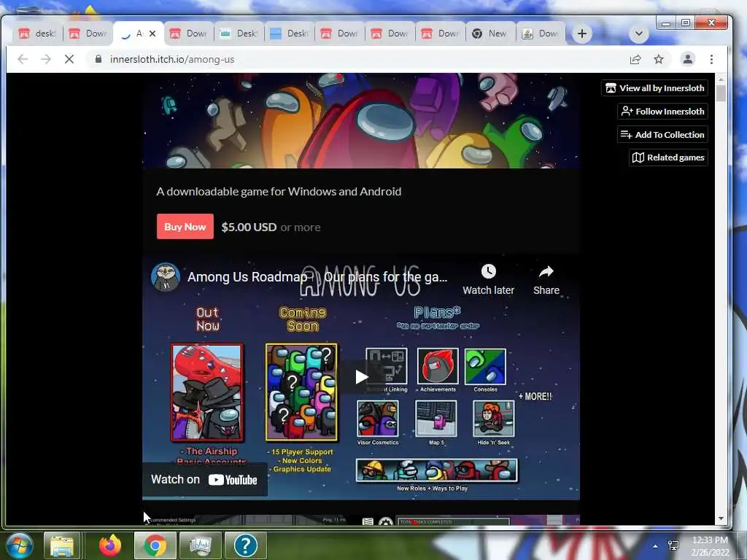Go back to the previous page

[x=23, y=59]
